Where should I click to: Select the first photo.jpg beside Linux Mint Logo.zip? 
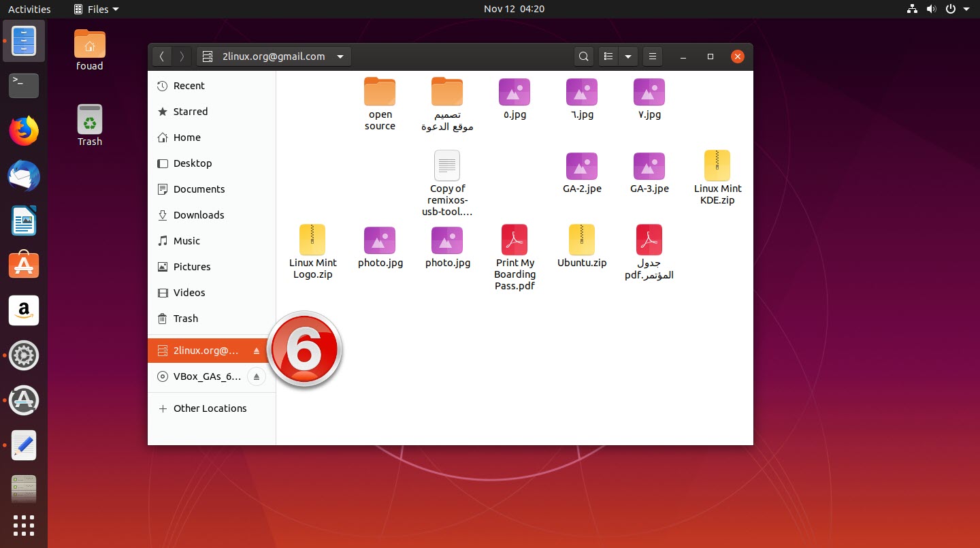point(380,247)
